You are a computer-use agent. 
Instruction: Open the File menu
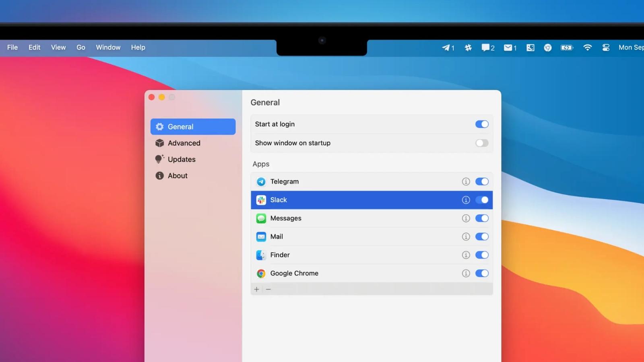point(12,47)
